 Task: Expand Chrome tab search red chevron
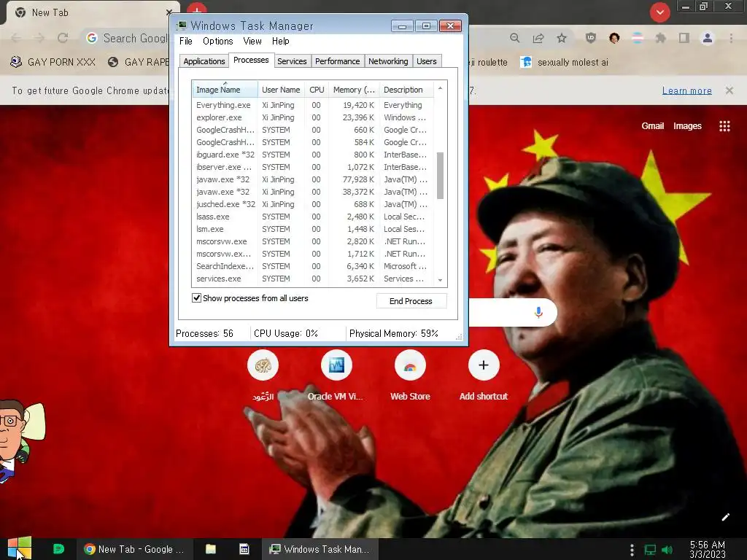[x=659, y=12]
